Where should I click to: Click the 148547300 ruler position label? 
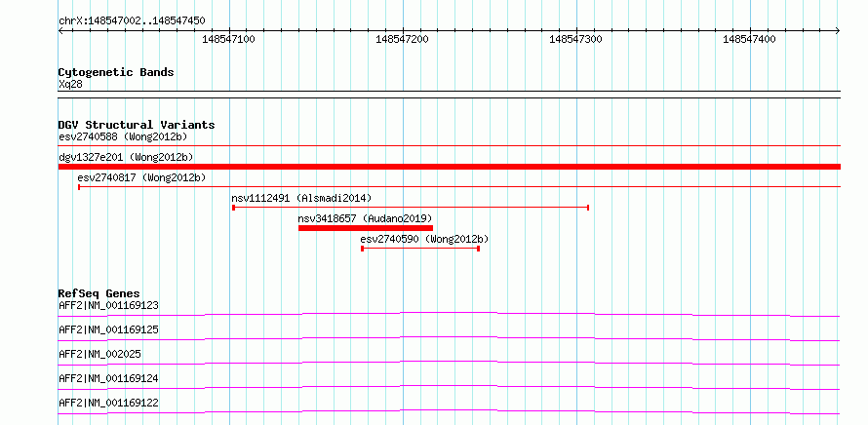[x=575, y=39]
